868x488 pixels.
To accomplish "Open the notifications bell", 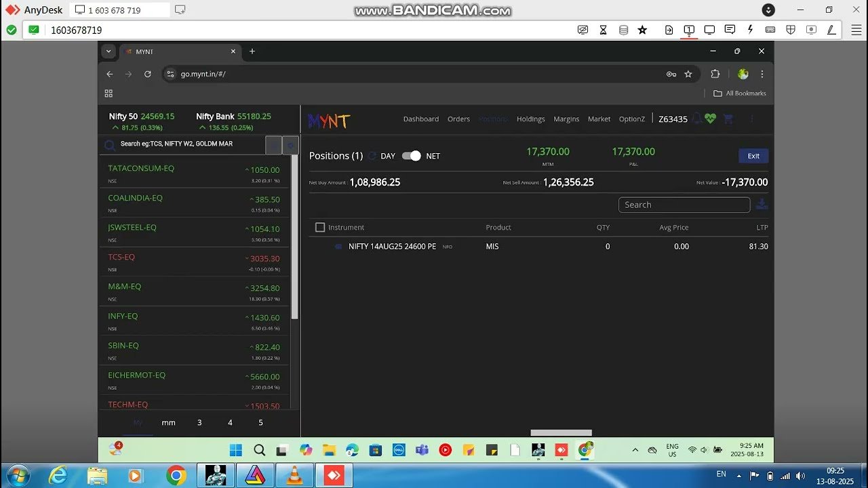I will point(697,119).
